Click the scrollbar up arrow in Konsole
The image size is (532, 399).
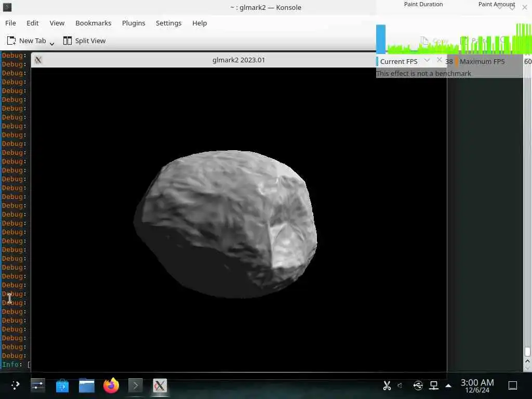527,362
